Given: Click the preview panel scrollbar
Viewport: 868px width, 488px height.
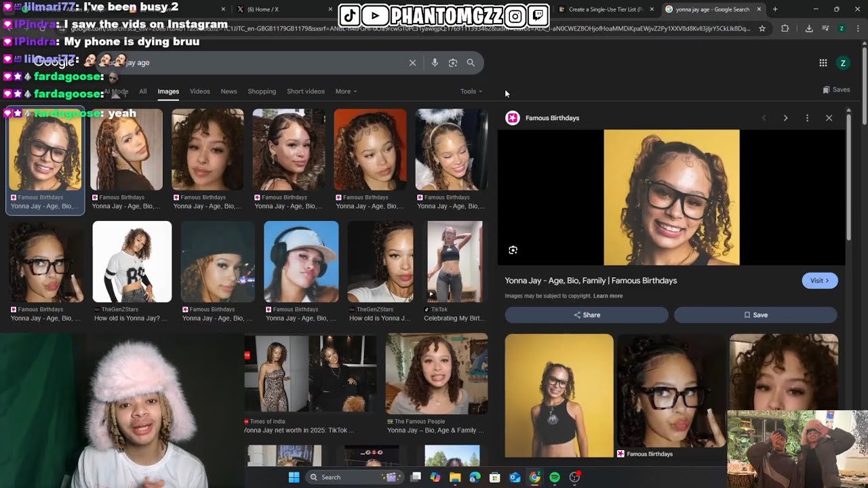Looking at the screenshot, I should (848, 176).
